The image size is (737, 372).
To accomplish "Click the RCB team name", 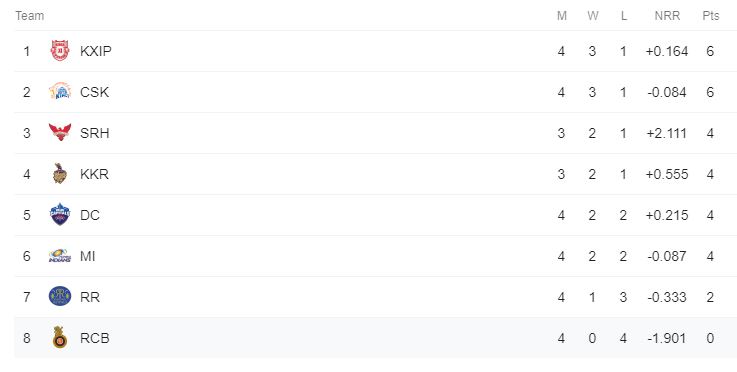I will coord(94,338).
